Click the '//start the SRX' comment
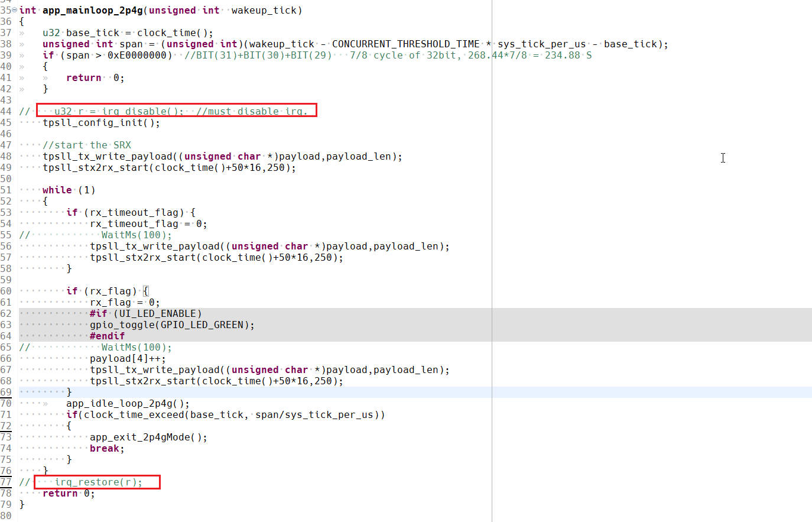This screenshot has height=522, width=812. [86, 145]
